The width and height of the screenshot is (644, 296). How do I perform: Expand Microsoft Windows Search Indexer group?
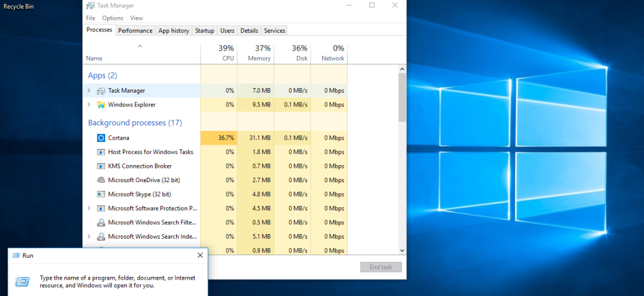(89, 236)
